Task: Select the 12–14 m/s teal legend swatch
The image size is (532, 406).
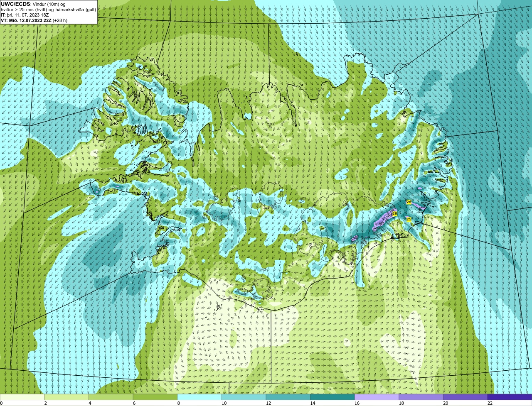Action: point(288,397)
